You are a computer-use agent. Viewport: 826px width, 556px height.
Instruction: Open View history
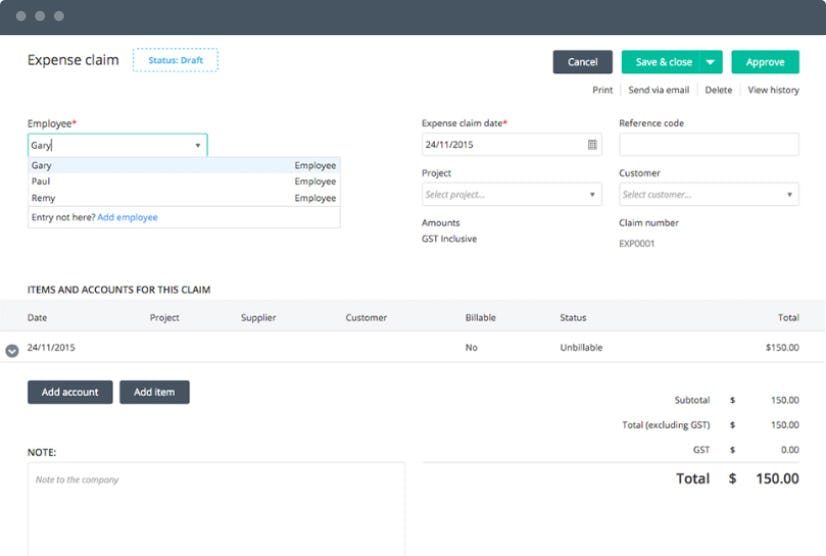[773, 90]
